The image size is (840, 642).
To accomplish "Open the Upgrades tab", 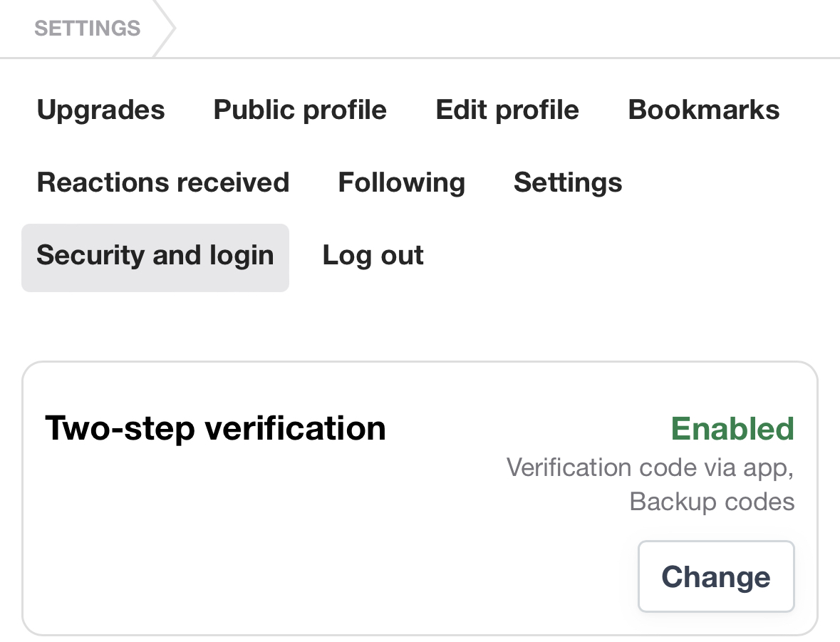I will click(x=100, y=110).
